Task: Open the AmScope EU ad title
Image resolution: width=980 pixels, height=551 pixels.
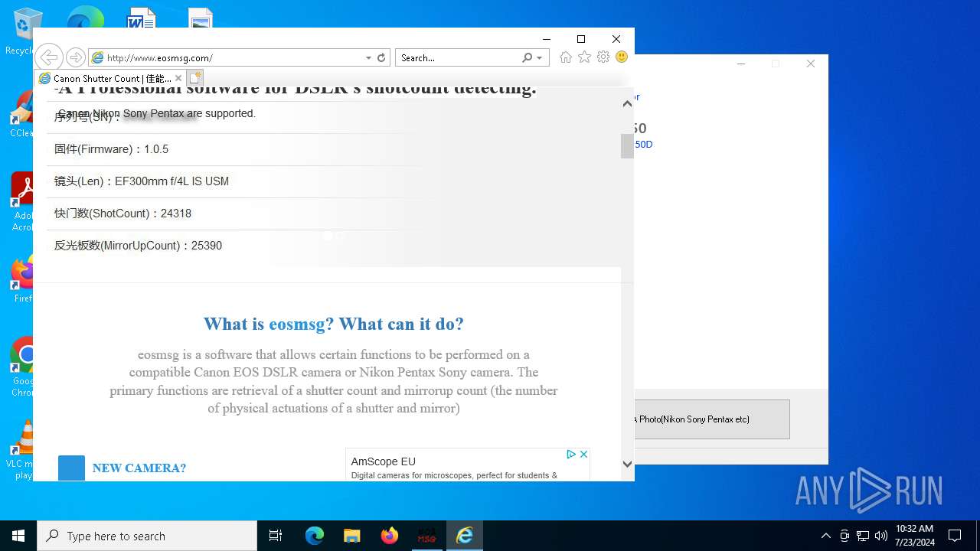Action: click(x=383, y=461)
